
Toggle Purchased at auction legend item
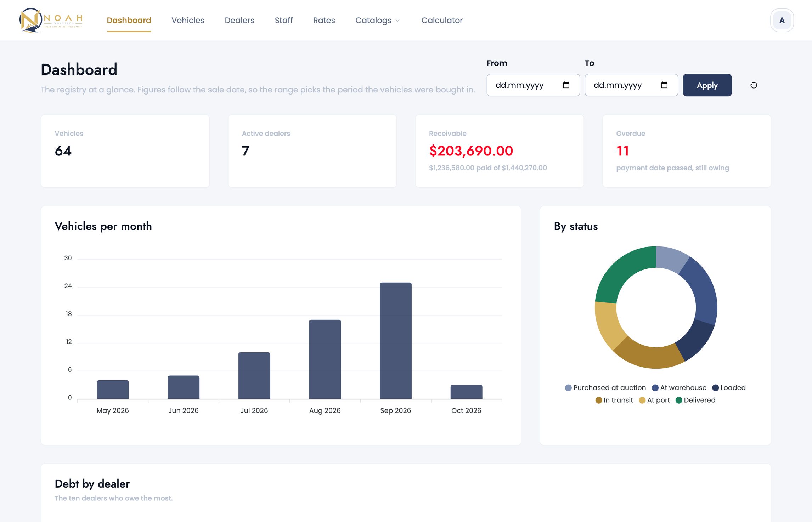(605, 388)
